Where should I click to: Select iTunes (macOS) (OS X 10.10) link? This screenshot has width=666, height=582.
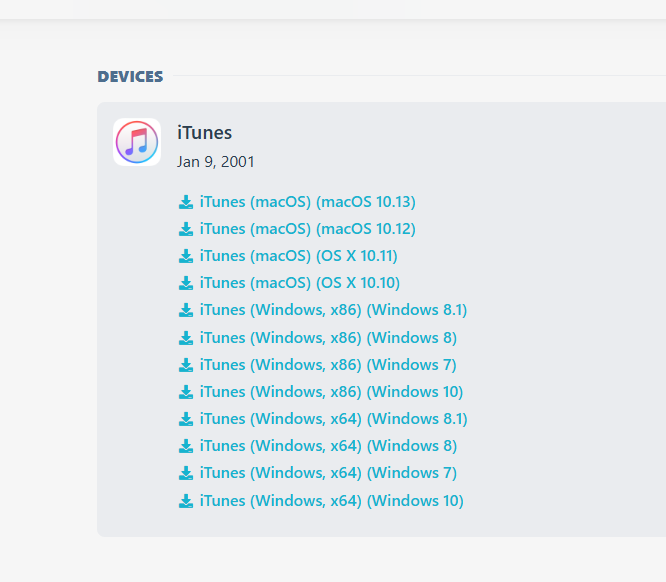pyautogui.click(x=299, y=283)
